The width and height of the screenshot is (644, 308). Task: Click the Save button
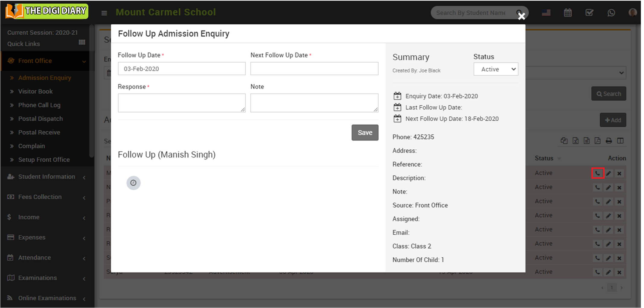[x=365, y=132]
